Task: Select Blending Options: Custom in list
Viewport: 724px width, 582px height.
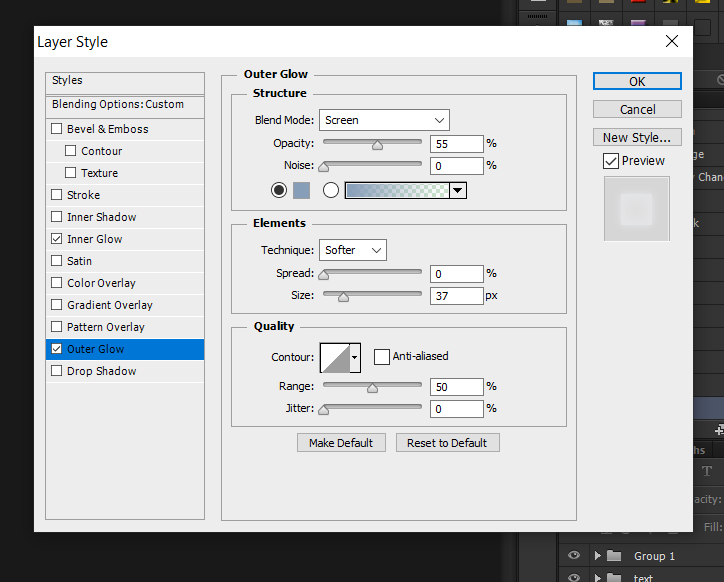Action: point(118,104)
